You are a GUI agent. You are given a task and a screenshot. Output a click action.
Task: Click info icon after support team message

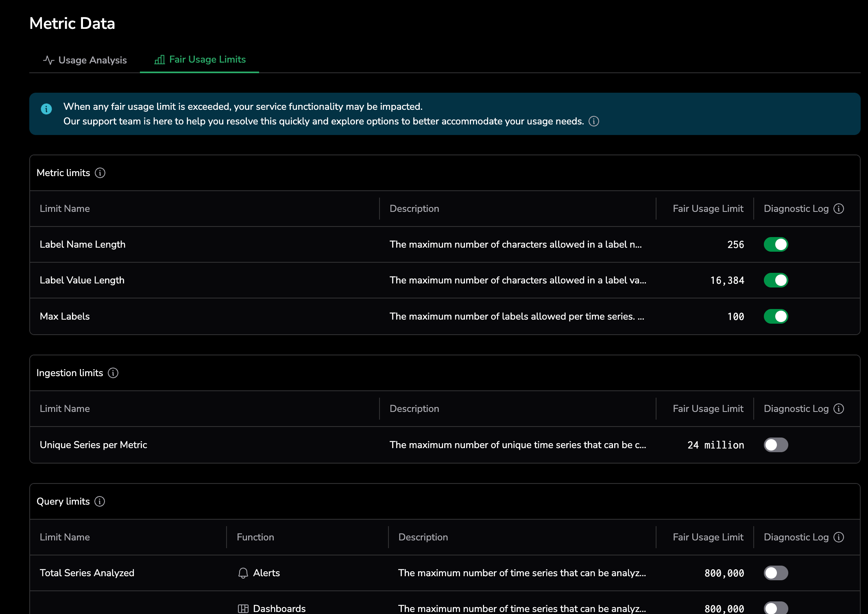tap(594, 121)
